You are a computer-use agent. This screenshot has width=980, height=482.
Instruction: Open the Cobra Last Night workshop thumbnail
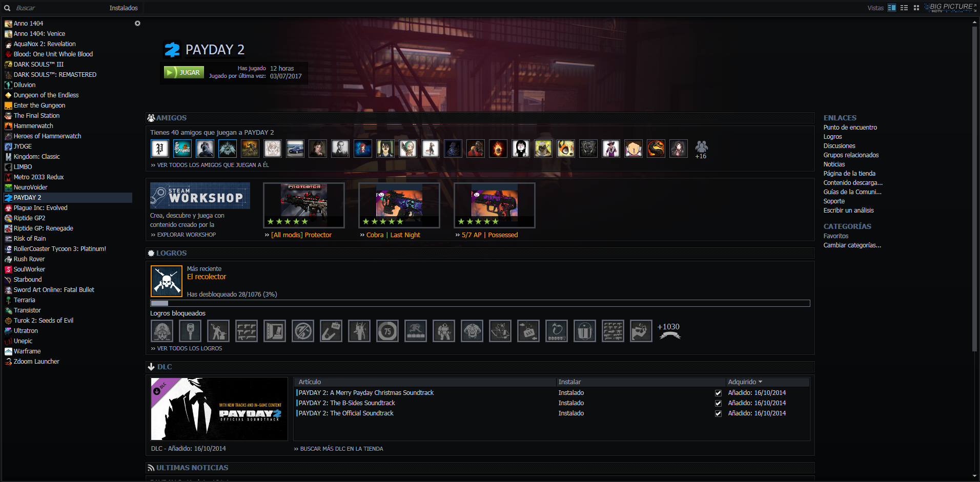(399, 205)
